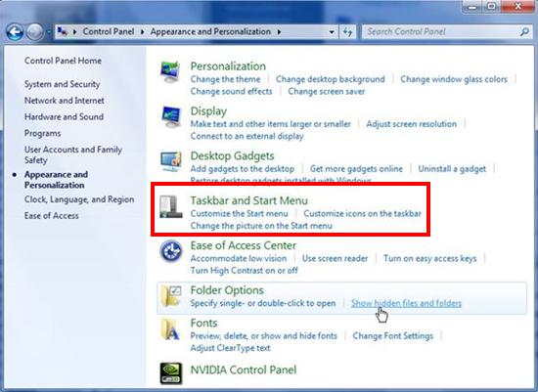Open the Display heading

(208, 111)
